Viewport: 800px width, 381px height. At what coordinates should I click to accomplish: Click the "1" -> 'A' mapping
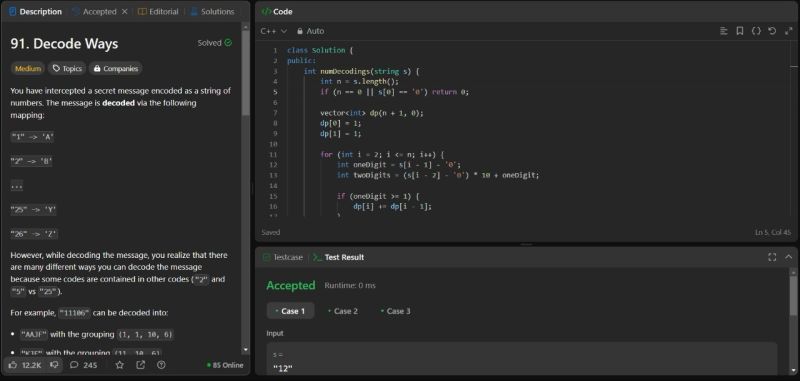32,137
